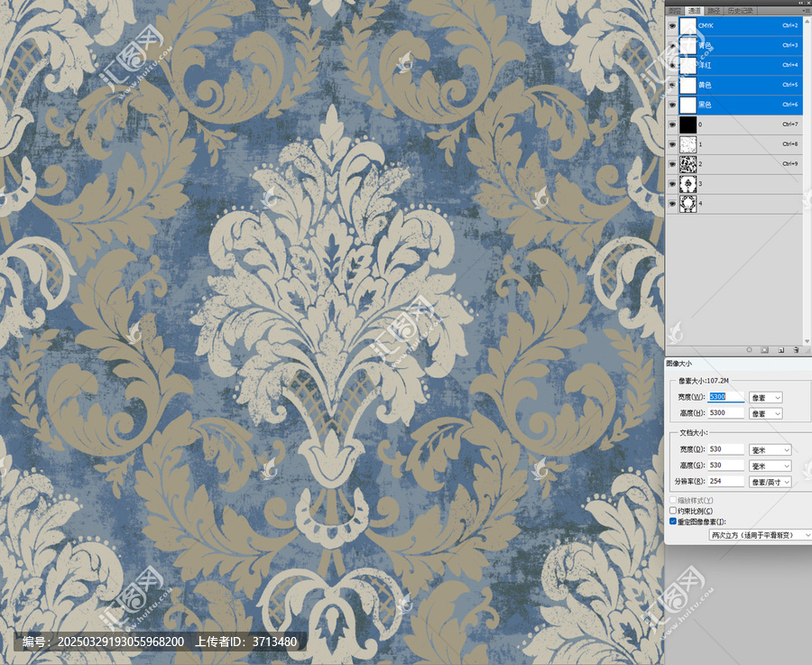Toggle the eye of channel 2
The width and height of the screenshot is (812, 665).
[672, 164]
